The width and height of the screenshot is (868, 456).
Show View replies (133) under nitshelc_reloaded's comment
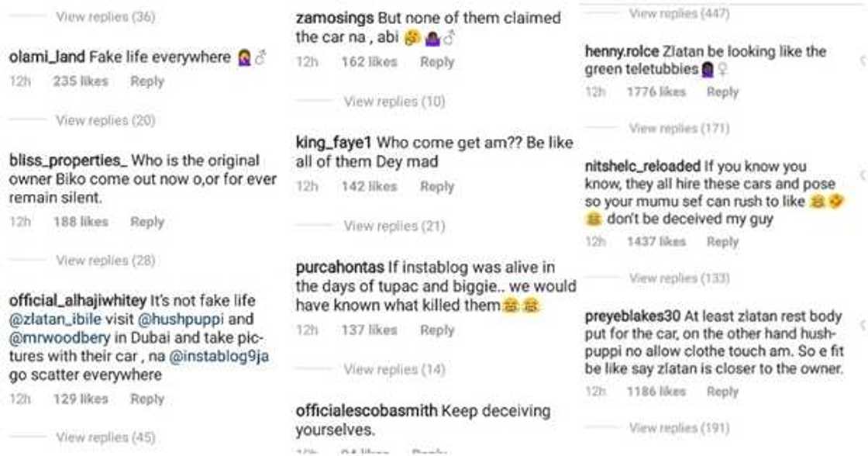pos(678,278)
